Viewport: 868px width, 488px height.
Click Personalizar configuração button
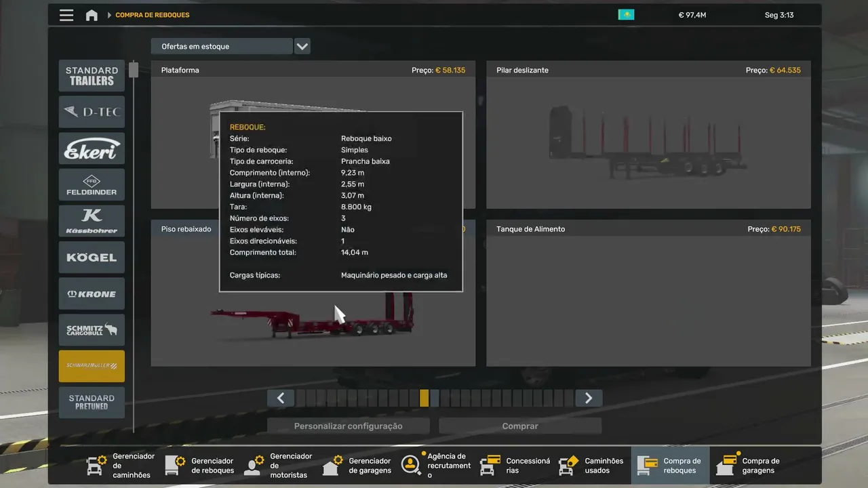click(x=349, y=426)
